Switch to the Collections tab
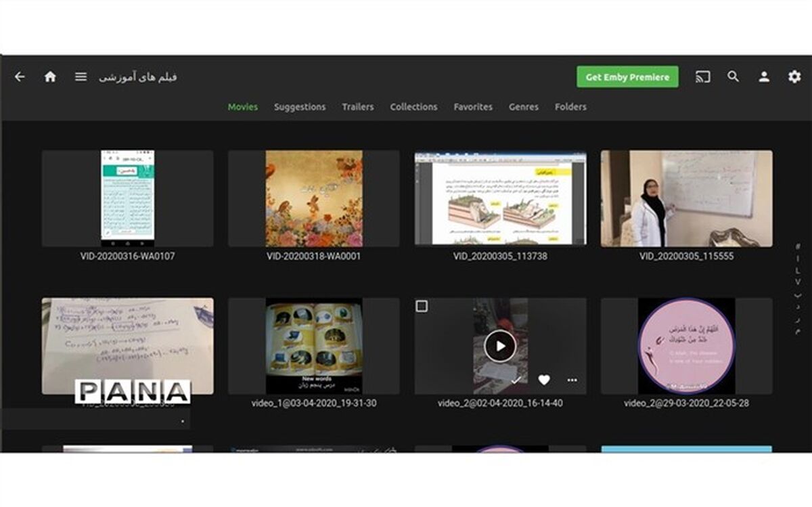Screen dimensions: 812x507 (x=413, y=107)
